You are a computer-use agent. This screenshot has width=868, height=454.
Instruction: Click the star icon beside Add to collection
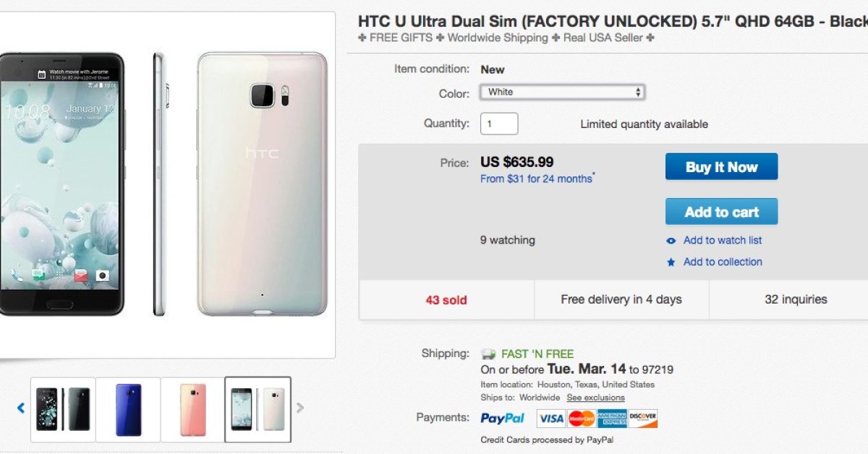click(x=671, y=262)
